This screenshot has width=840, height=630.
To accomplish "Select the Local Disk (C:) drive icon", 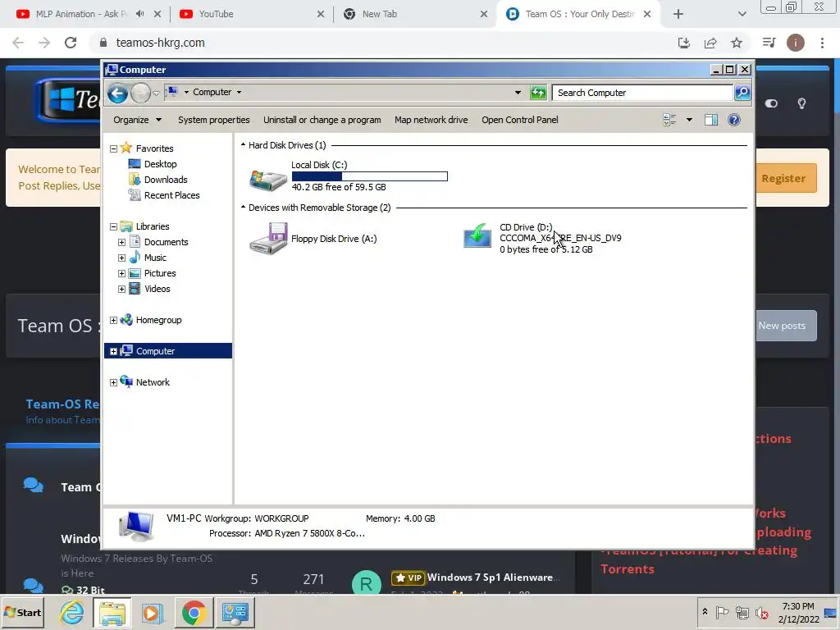I will click(x=268, y=180).
